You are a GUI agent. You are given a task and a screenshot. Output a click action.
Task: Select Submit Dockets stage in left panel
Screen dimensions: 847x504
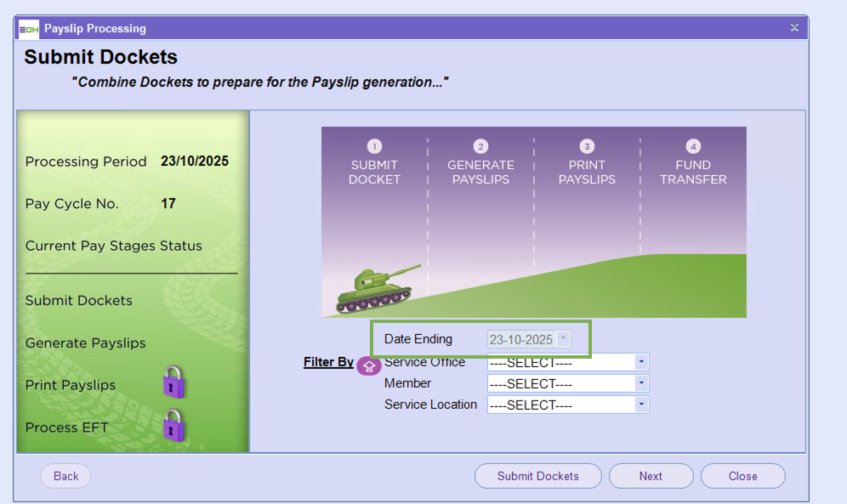[79, 301]
